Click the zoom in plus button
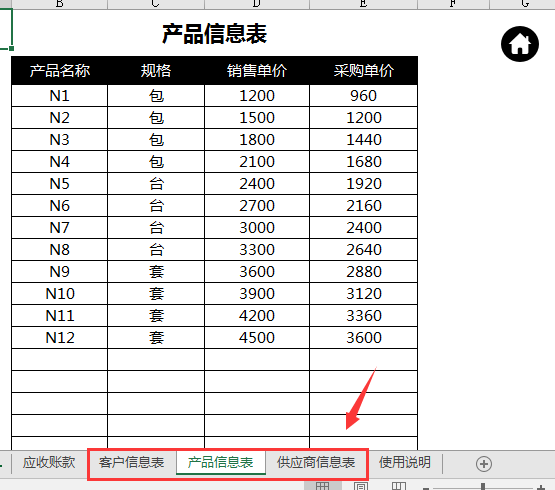Screen dimensions: 555x490 540,488
